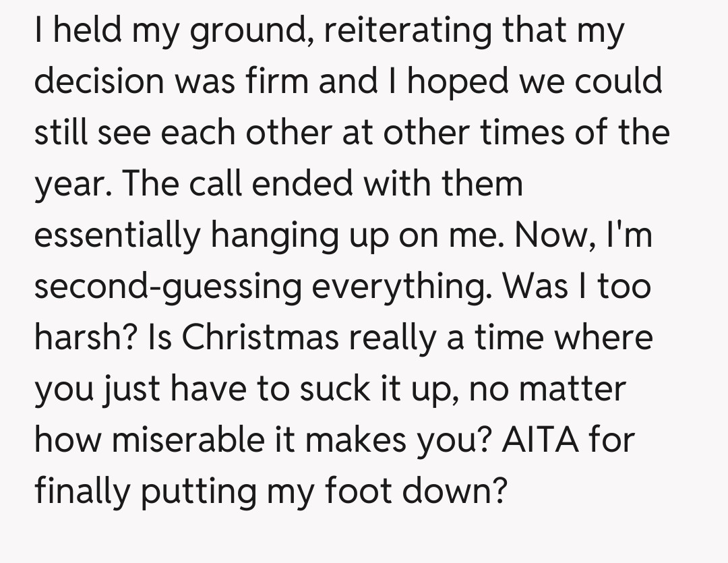The width and height of the screenshot is (728, 563).
Task: Click the word "harsh" in the paragraph
Action: 85,336
